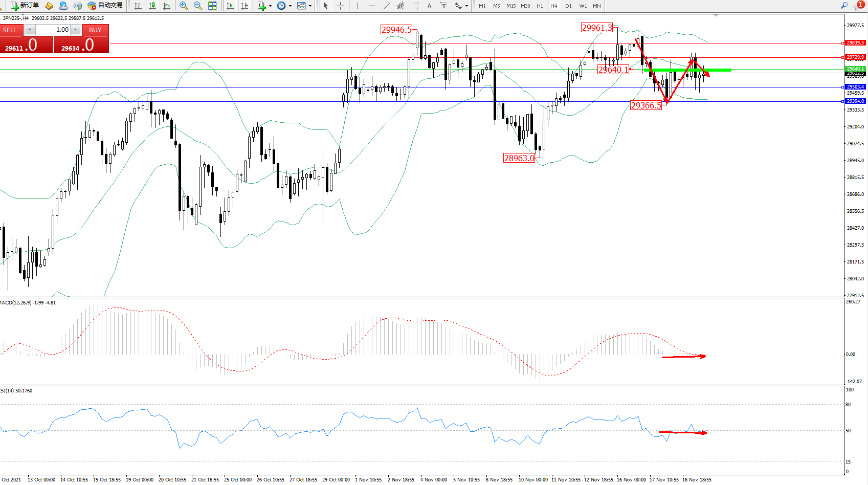Switch to the M15 timeframe
This screenshot has height=485, width=868.
tap(511, 6)
